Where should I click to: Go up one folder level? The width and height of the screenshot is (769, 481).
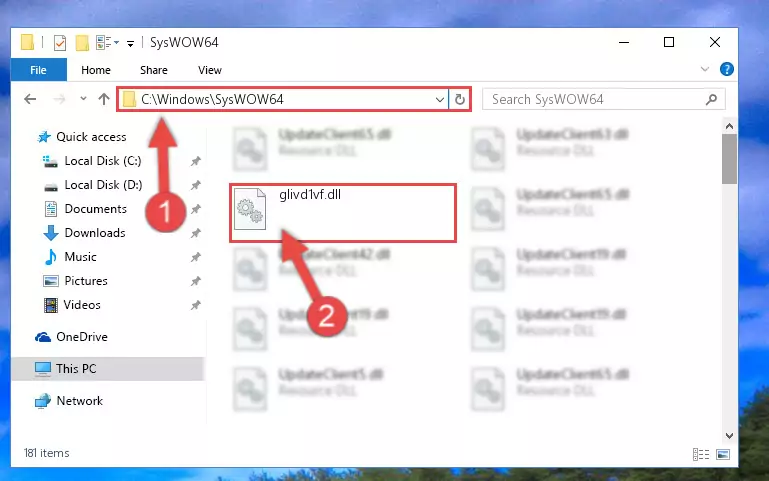(103, 100)
